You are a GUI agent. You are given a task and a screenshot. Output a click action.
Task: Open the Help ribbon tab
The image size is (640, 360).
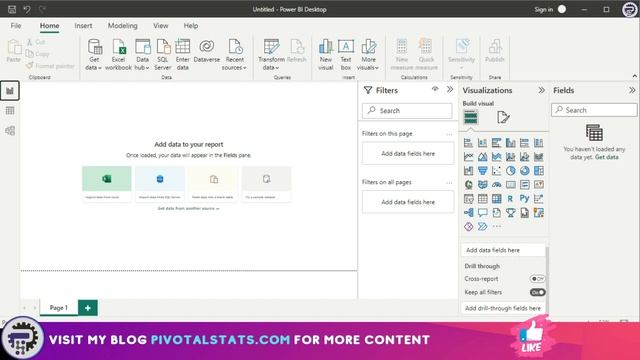[191, 26]
